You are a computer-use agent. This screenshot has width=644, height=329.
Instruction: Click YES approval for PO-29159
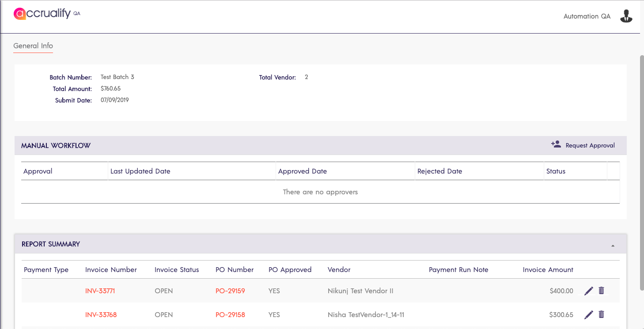pyautogui.click(x=274, y=291)
